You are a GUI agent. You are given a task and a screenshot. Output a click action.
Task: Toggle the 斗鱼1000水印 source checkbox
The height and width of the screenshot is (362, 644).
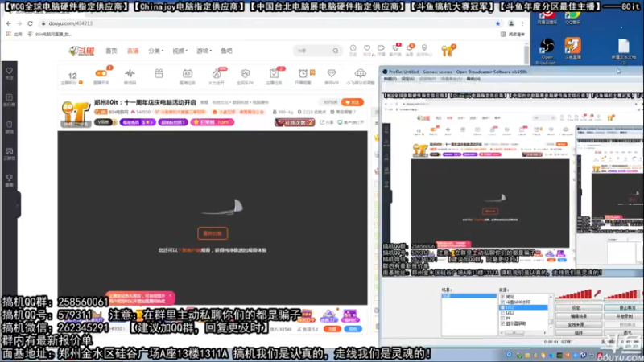pyautogui.click(x=502, y=302)
